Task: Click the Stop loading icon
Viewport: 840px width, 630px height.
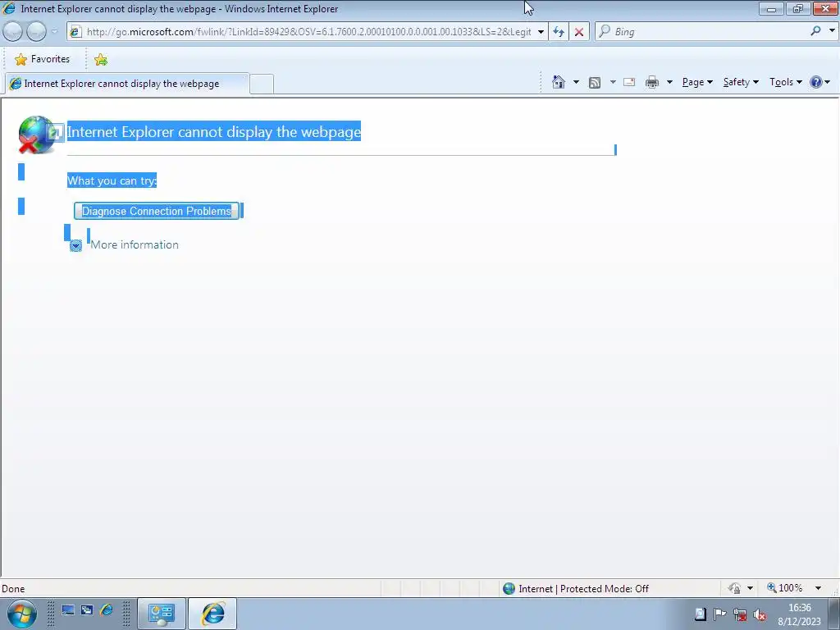Action: (x=579, y=32)
